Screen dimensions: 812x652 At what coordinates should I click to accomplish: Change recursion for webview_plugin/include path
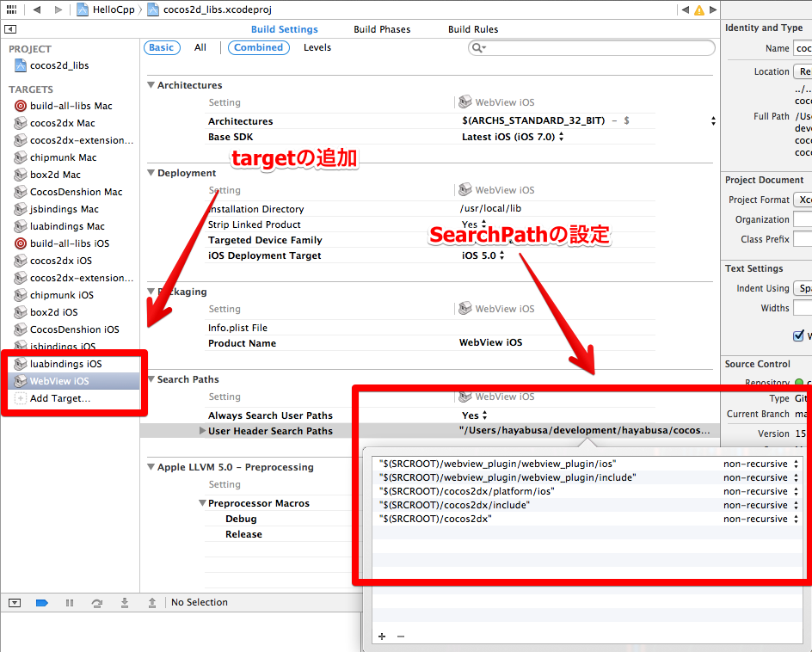point(760,477)
